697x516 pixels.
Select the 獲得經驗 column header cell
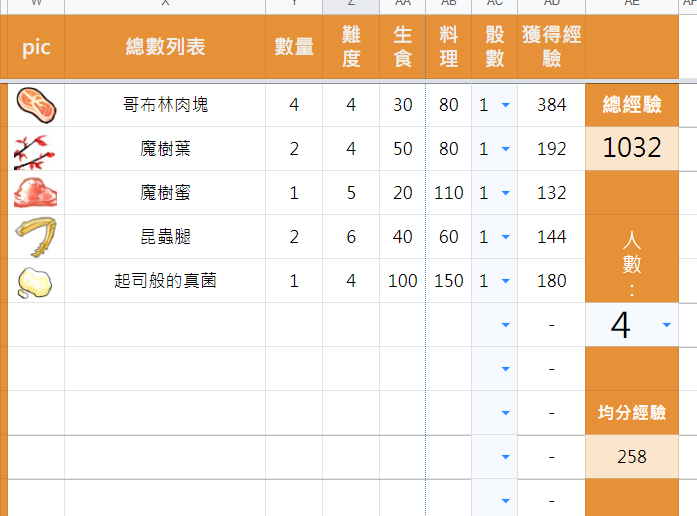[551, 47]
